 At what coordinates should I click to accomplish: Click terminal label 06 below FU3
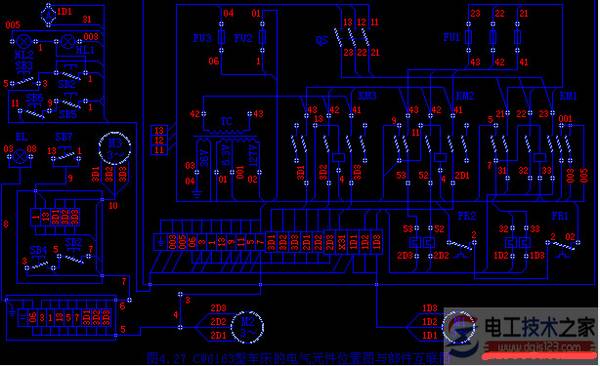click(214, 61)
